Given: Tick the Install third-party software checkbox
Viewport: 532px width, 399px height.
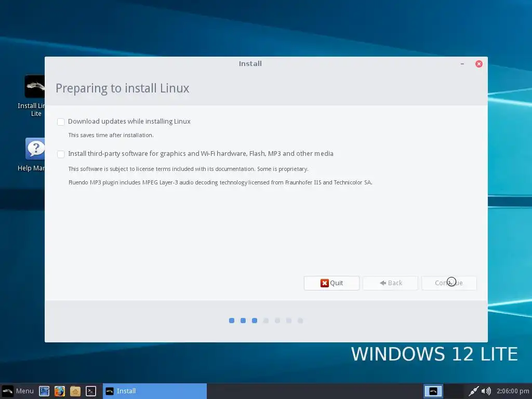Looking at the screenshot, I should coord(61,154).
